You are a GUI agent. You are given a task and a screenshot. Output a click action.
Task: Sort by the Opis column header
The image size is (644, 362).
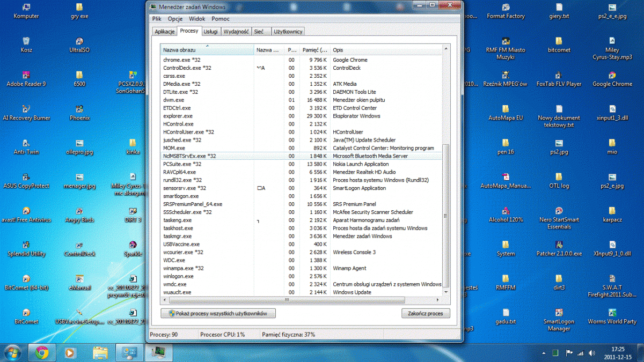pyautogui.click(x=386, y=50)
